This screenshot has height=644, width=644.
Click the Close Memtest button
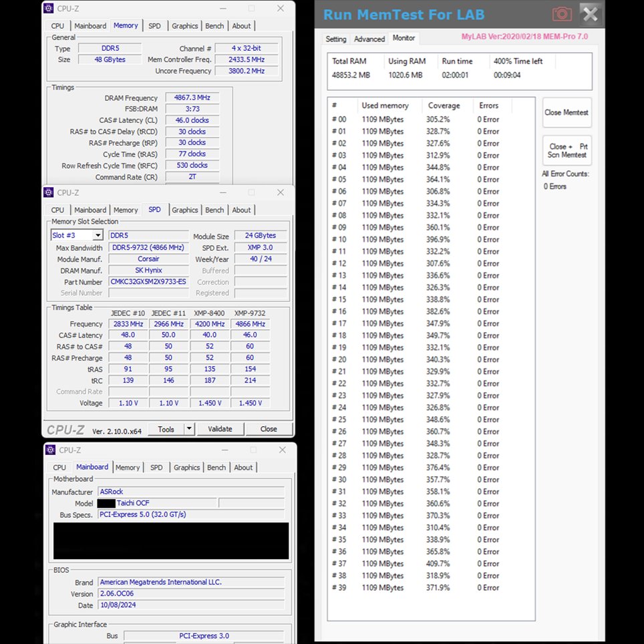click(x=567, y=112)
